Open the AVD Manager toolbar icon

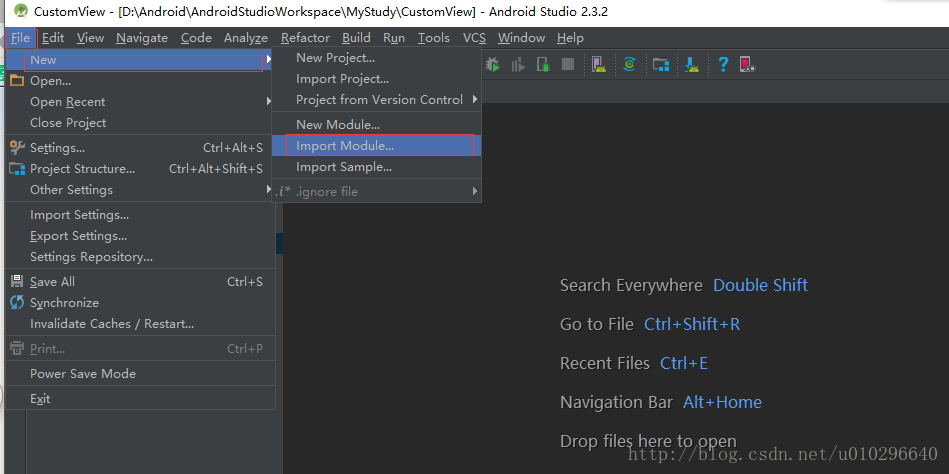(x=599, y=64)
